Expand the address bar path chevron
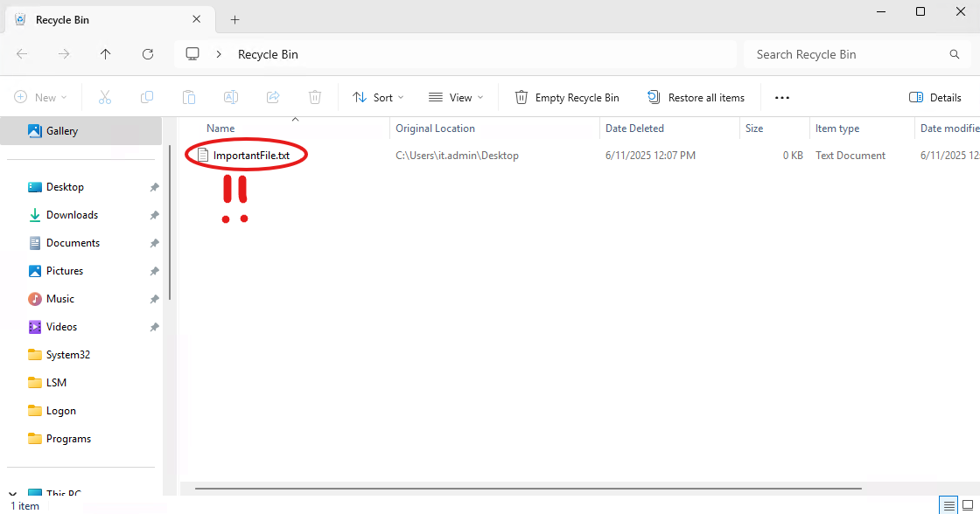The height and width of the screenshot is (514, 980). click(x=219, y=54)
